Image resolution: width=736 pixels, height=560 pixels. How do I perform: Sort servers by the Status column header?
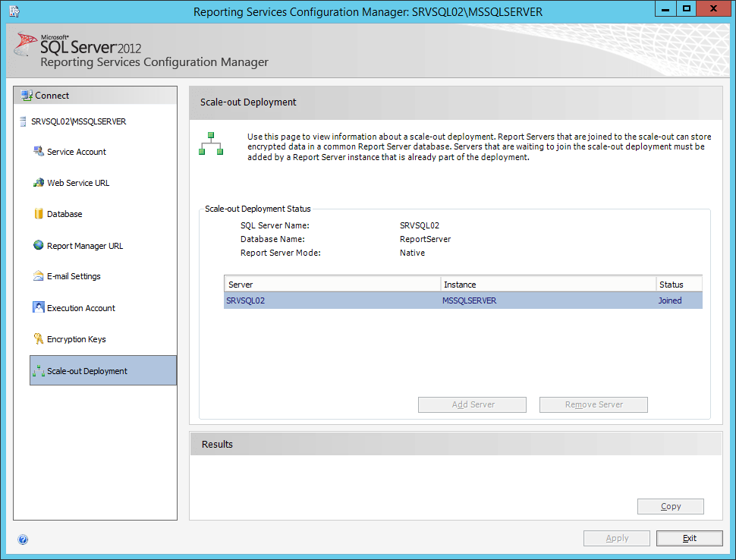coord(679,283)
